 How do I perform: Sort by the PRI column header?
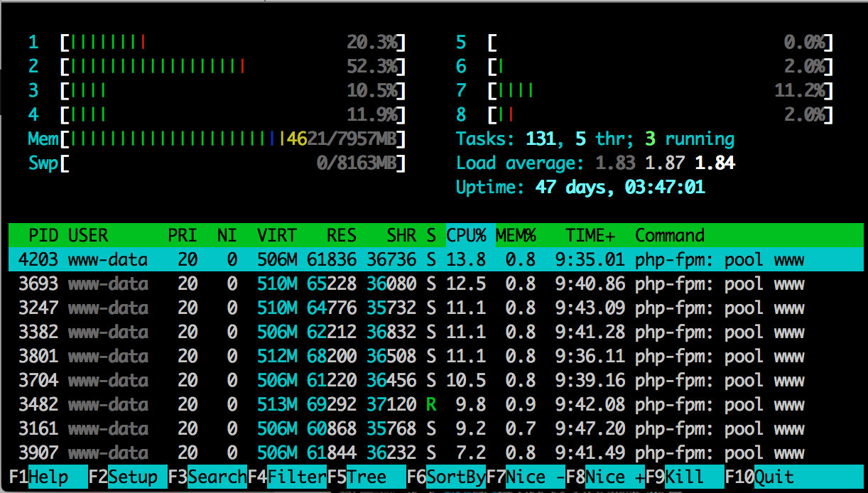point(183,235)
